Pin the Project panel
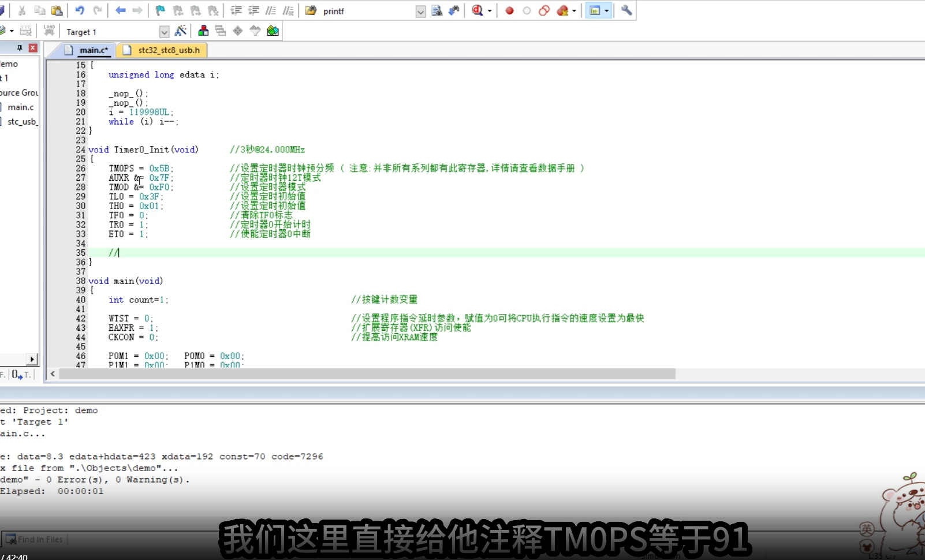 click(20, 48)
